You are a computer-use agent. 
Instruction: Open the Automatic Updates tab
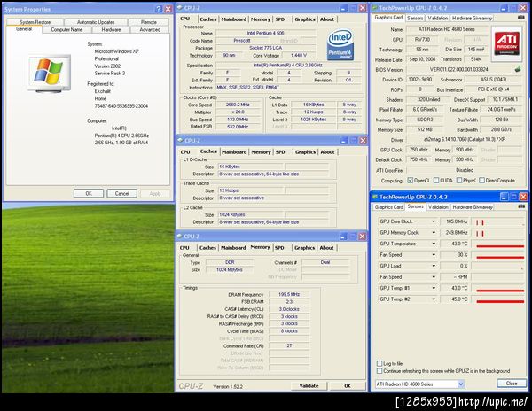coord(96,22)
